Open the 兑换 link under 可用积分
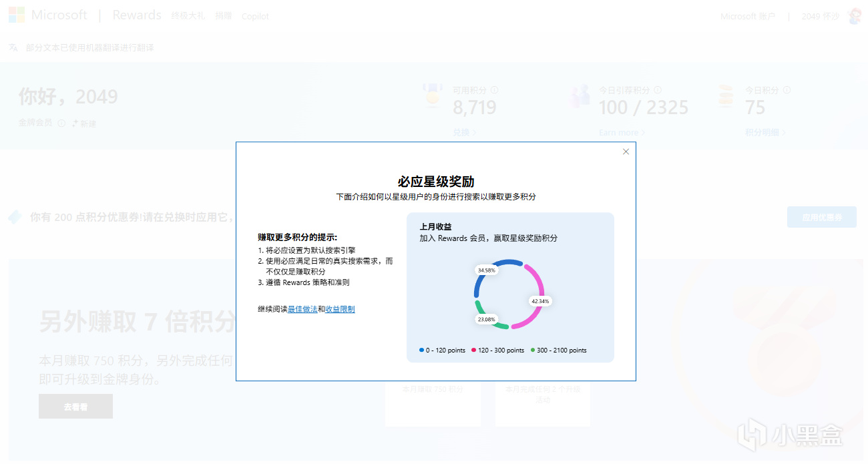Viewport: 868px width, 464px height. tap(465, 132)
